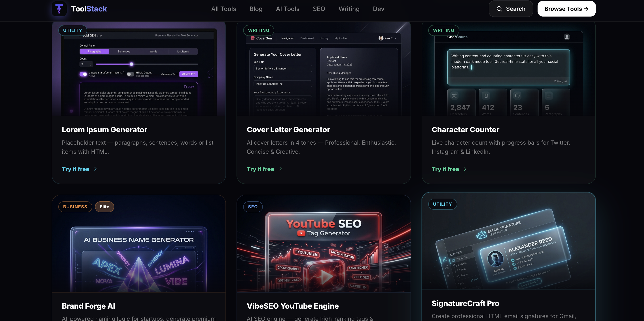Click Try it free under Character Counter
This screenshot has width=644, height=321.
445,169
